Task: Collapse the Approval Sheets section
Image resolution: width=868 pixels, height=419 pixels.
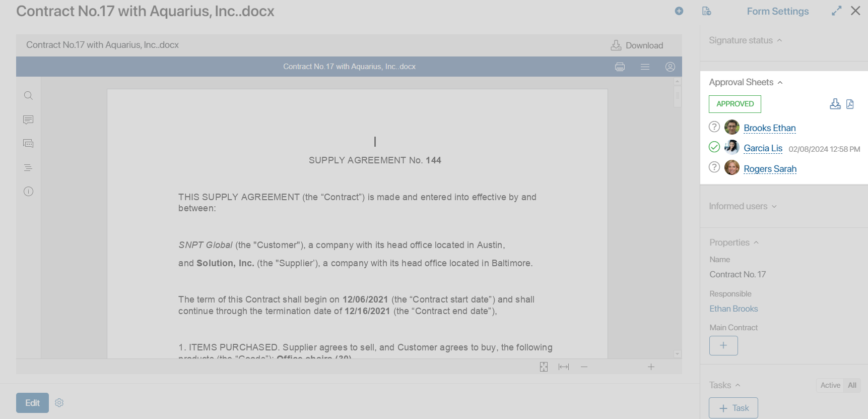Action: click(746, 82)
